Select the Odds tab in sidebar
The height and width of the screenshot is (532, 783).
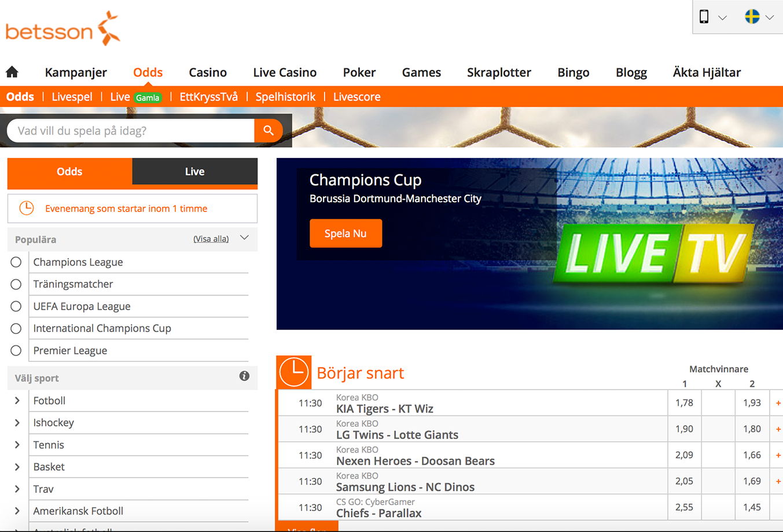69,171
